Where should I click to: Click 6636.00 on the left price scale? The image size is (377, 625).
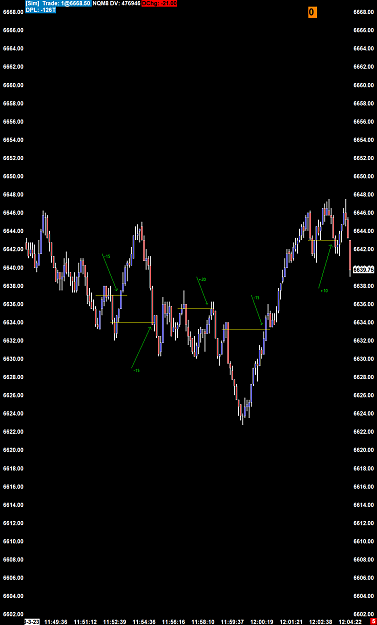[x=13, y=304]
